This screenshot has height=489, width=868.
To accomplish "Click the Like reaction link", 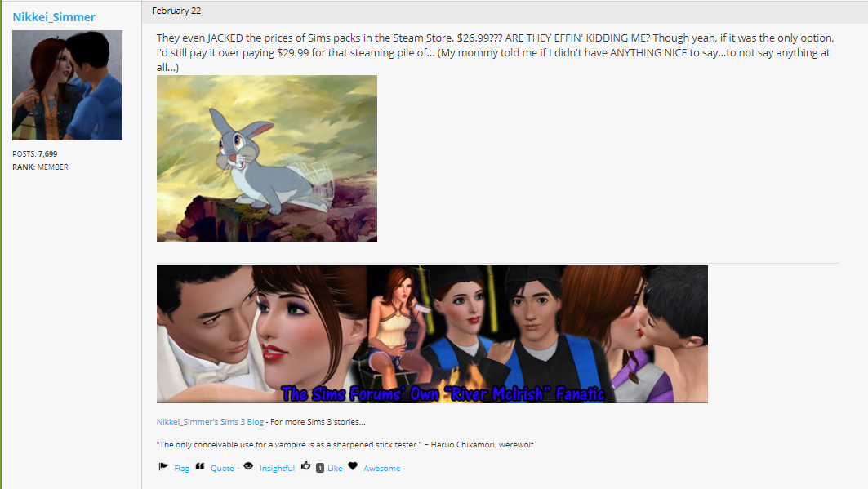I will [335, 468].
